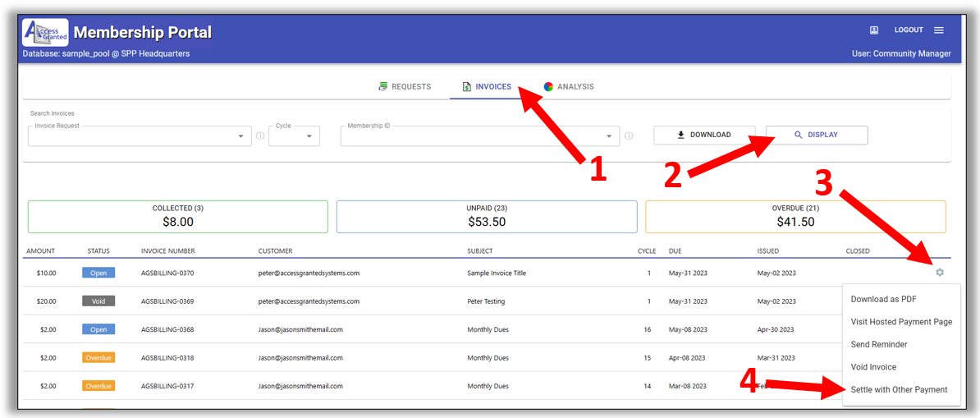Click the Access Granted logo
Image resolution: width=980 pixels, height=418 pixels.
(x=45, y=33)
